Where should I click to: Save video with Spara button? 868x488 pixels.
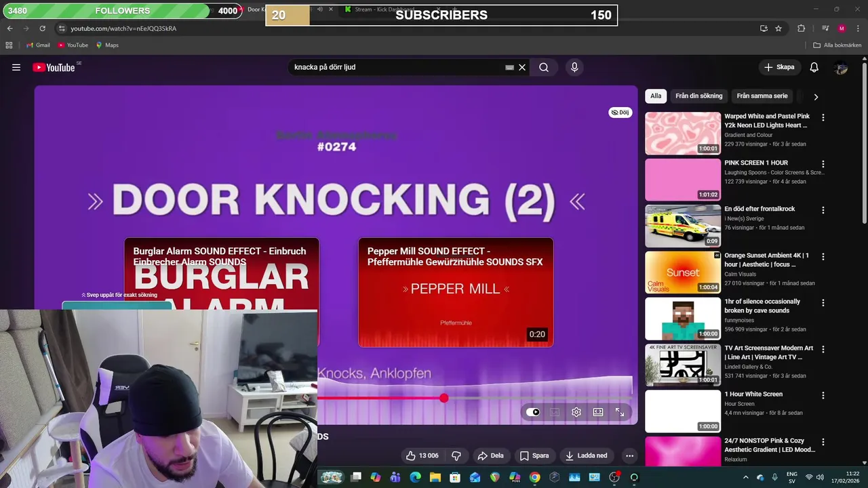(534, 455)
